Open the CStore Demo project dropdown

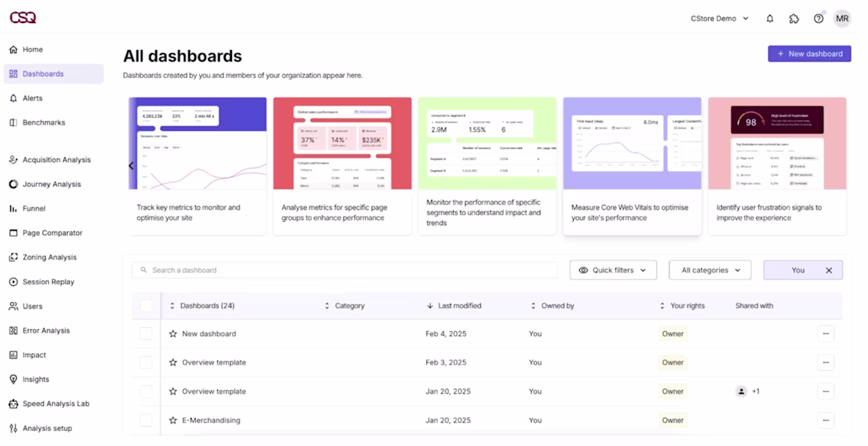point(719,18)
